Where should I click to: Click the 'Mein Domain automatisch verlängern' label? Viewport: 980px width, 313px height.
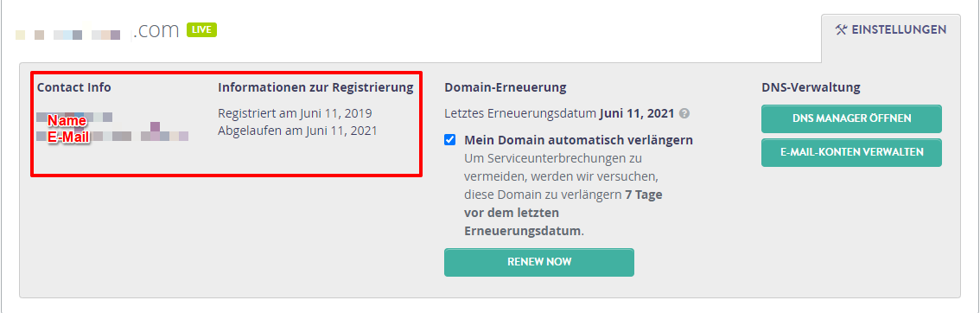pyautogui.click(x=579, y=140)
